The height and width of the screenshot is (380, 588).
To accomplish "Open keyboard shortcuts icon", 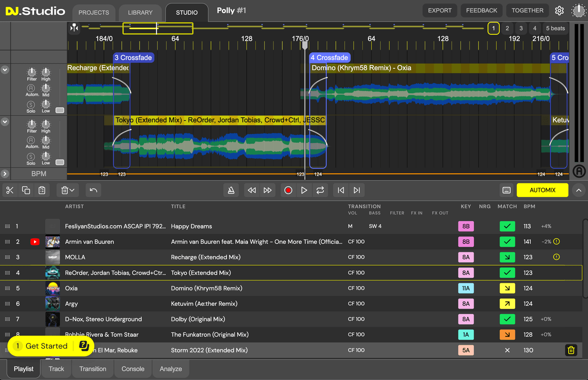I will [507, 190].
